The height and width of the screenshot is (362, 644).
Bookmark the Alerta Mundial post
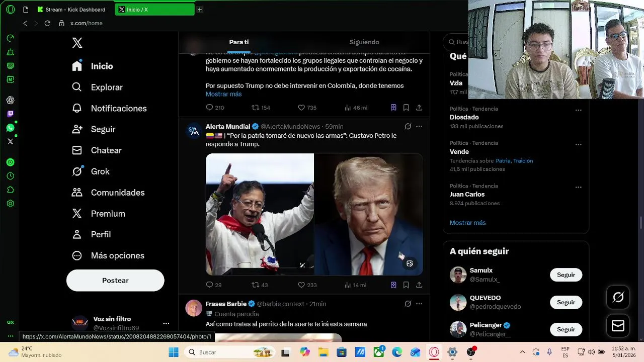click(406, 285)
